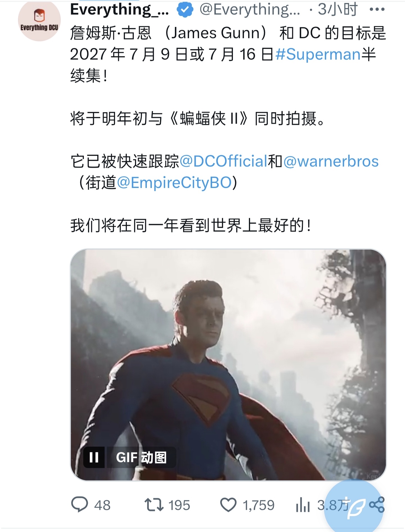Open the @warnerbros mention link
405x532 pixels.
(331, 161)
